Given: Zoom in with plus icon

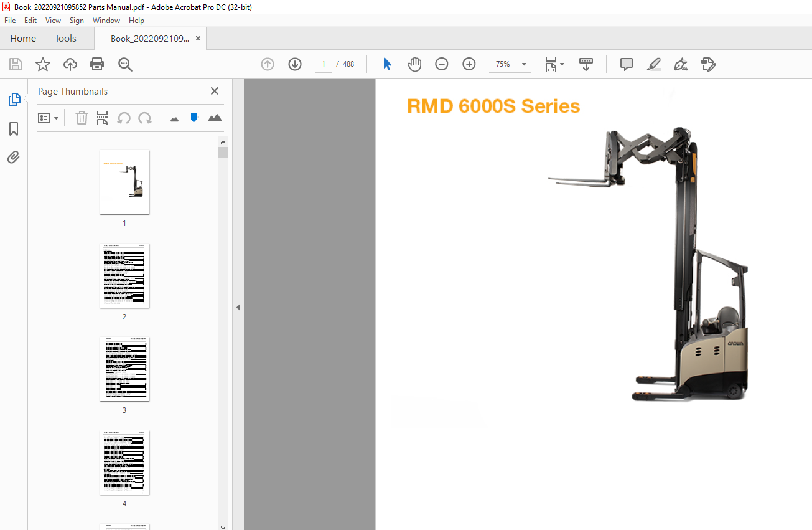Looking at the screenshot, I should [x=469, y=64].
